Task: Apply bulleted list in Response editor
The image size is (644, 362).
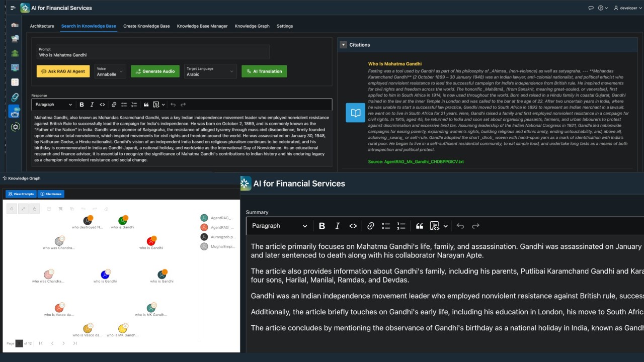Action: click(124, 105)
